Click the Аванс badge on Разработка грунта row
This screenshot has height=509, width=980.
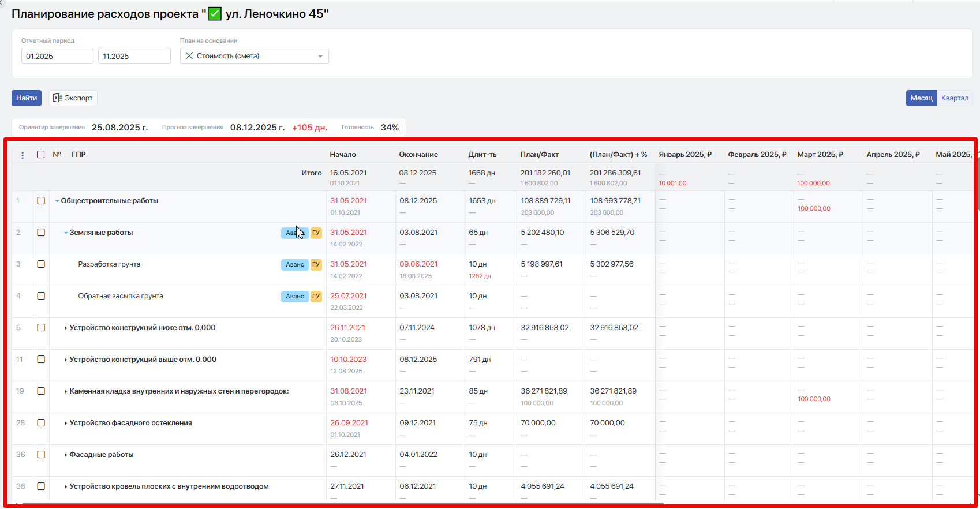tap(294, 264)
